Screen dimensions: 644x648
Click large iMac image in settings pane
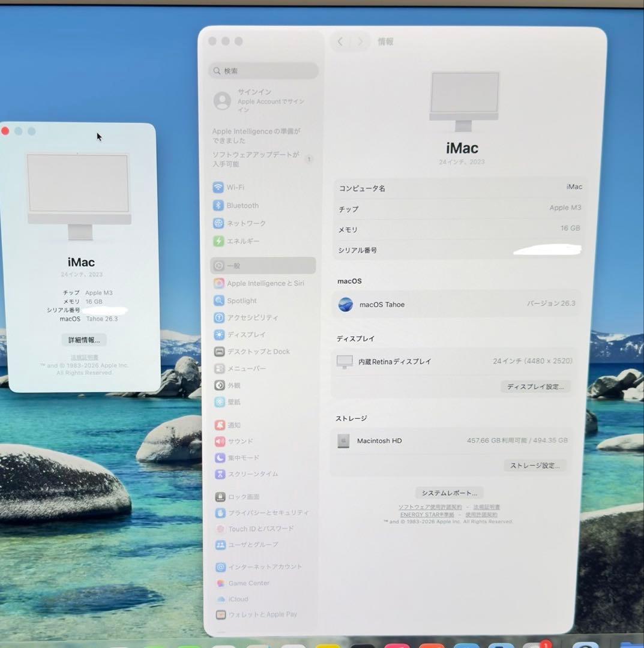(x=464, y=101)
